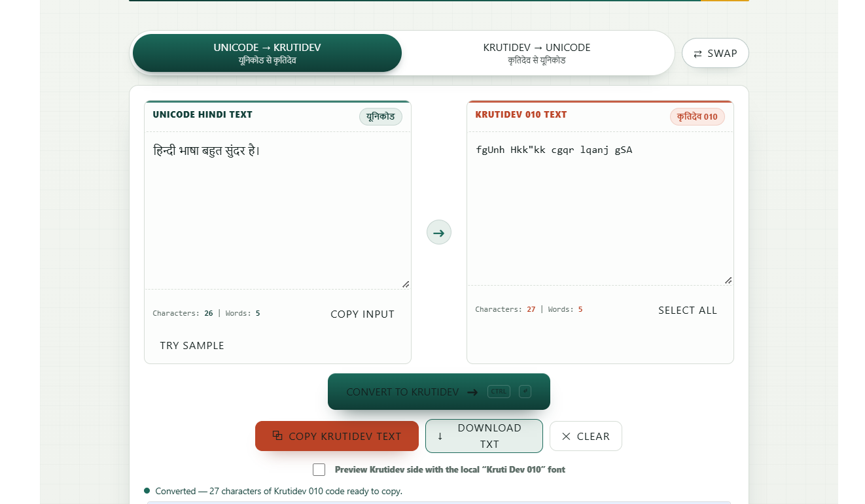Switch to Unicode → Krutidev tab
This screenshot has height=504, width=865.
pyautogui.click(x=267, y=53)
